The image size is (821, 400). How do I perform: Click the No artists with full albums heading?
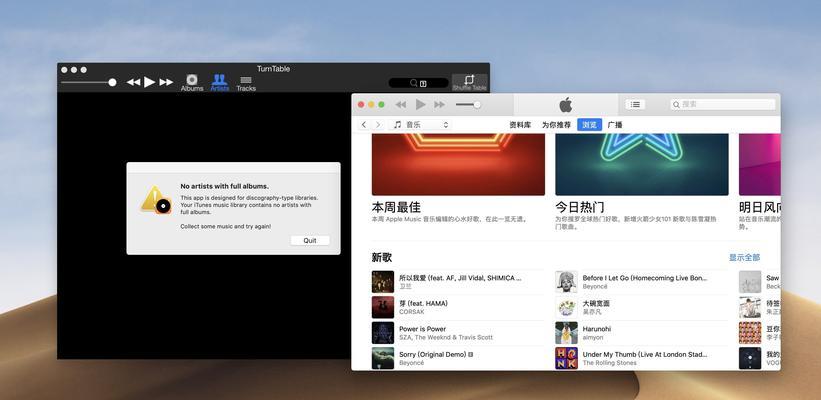click(x=225, y=186)
